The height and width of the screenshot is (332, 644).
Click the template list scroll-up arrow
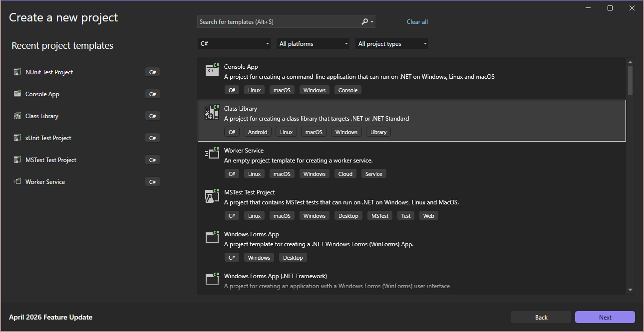click(630, 62)
